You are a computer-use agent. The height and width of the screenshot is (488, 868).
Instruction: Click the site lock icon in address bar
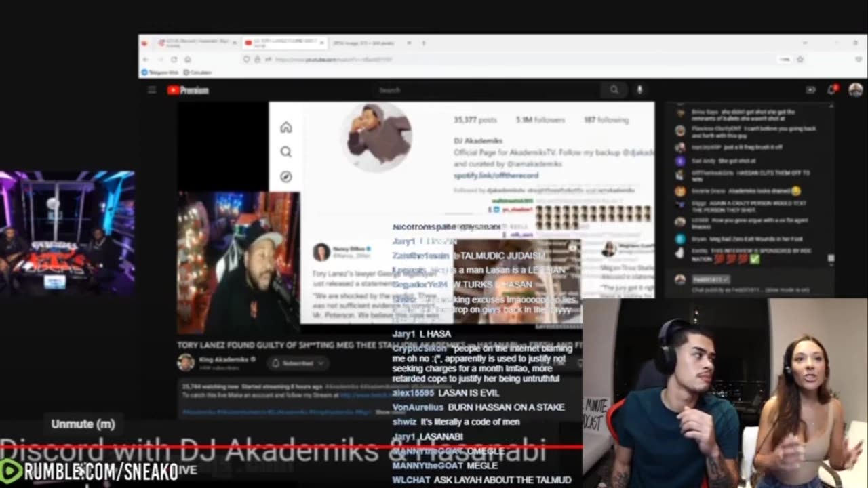pyautogui.click(x=257, y=60)
